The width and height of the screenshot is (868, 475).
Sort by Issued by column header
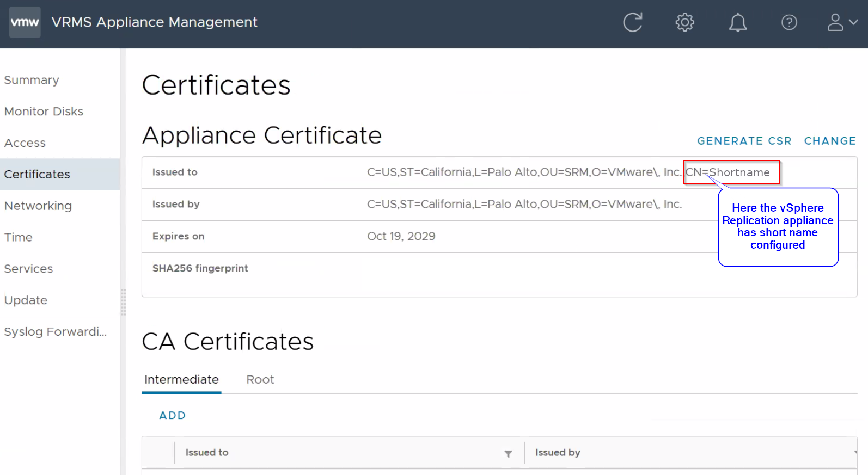(x=558, y=453)
